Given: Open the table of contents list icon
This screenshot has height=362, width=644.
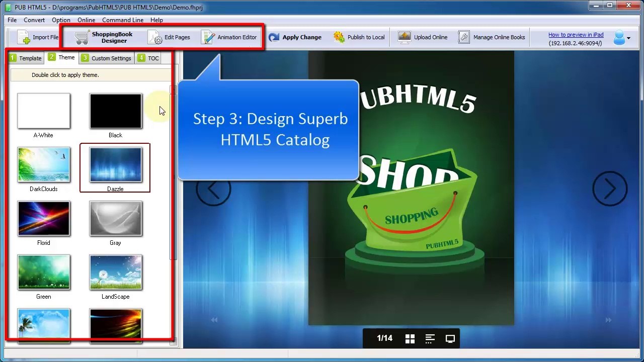Looking at the screenshot, I should tap(430, 339).
